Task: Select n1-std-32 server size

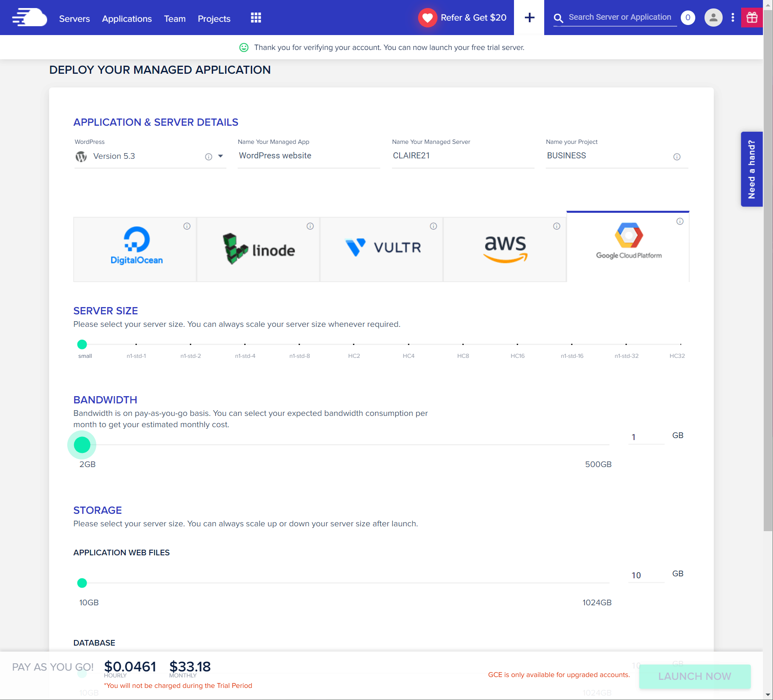Action: (626, 356)
